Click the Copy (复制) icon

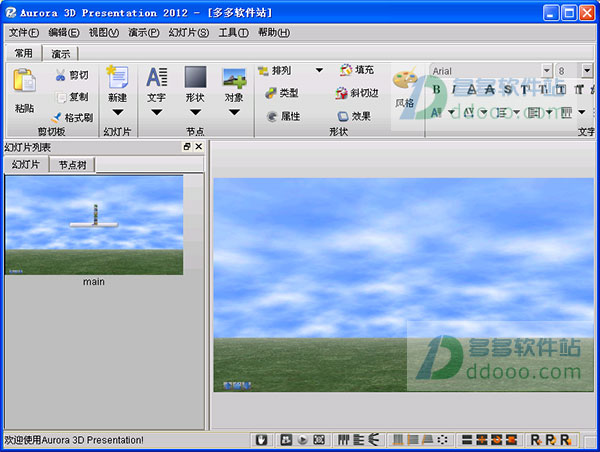pos(61,98)
